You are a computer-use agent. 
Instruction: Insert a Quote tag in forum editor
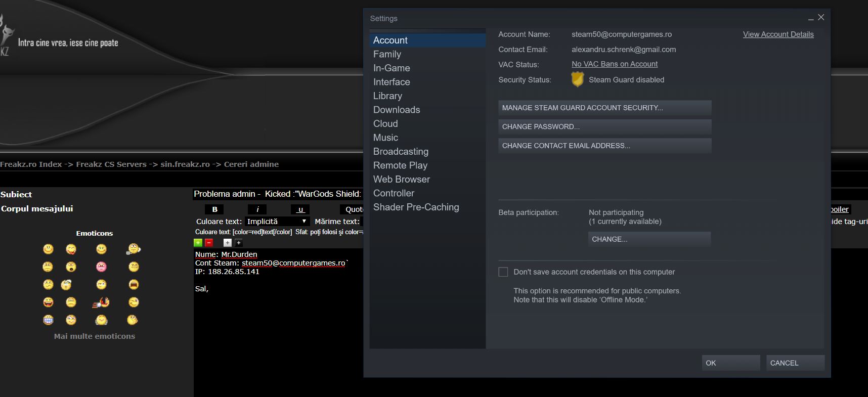(351, 209)
